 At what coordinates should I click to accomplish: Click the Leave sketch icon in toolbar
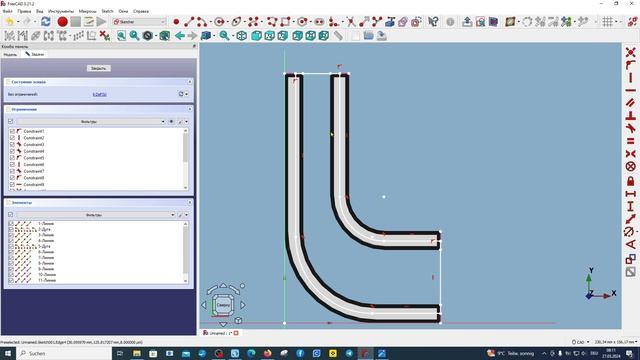(x=467, y=22)
